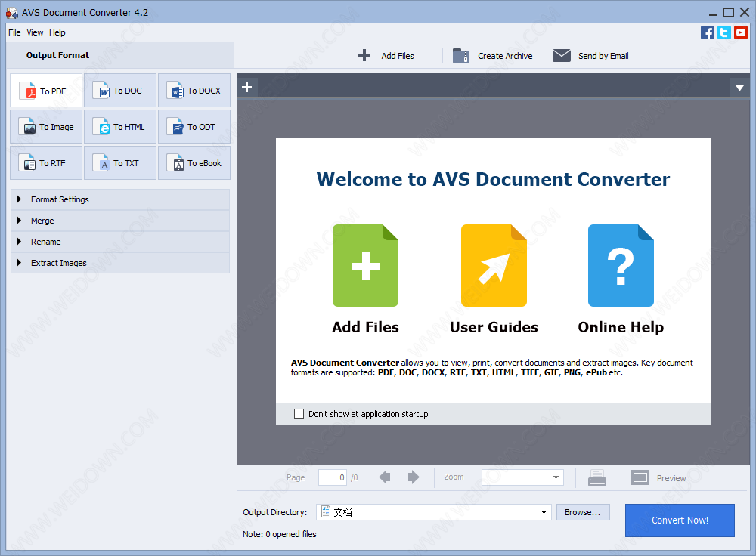Open the tab list dropdown arrow
Screen dimensions: 756x556
coord(739,88)
